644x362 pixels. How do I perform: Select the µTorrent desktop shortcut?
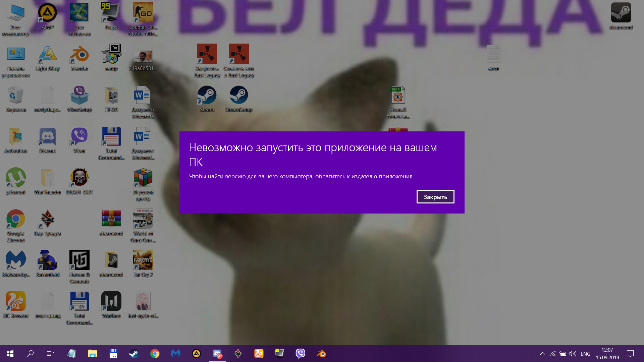[x=15, y=178]
